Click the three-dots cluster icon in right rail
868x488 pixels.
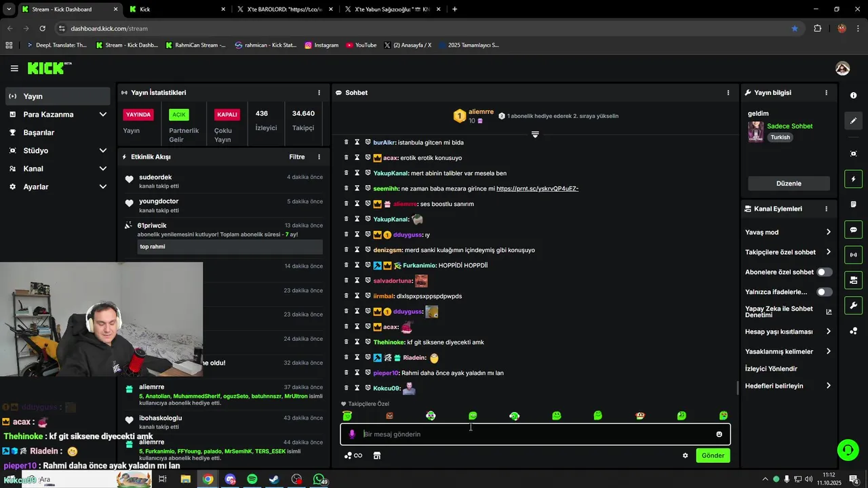(854, 331)
